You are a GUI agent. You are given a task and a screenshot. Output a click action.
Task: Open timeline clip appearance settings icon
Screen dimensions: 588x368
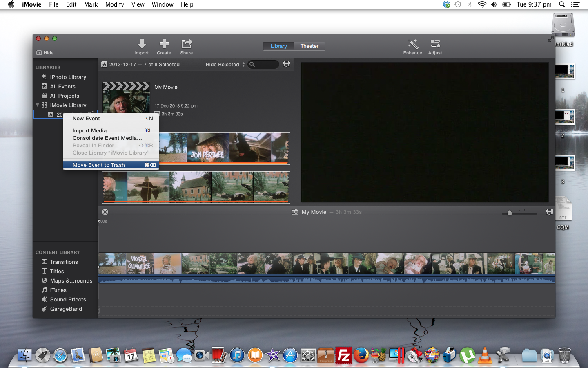point(549,212)
